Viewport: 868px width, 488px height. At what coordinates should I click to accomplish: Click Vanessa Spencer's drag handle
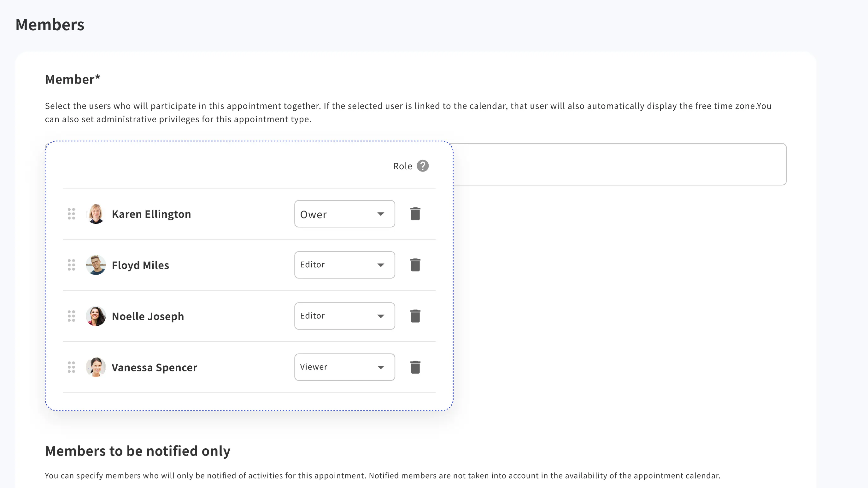click(x=71, y=367)
